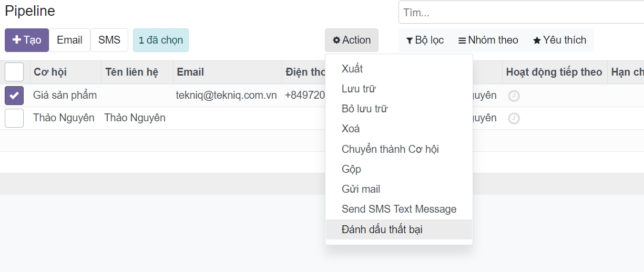Choose Đánh dấu thất bại option
644x272 pixels.
pos(382,229)
